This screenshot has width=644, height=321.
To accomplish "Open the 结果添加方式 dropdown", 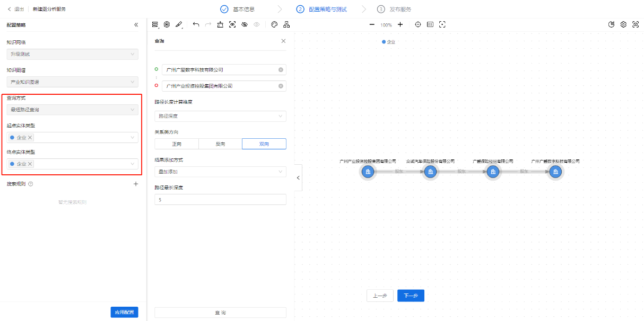I will pyautogui.click(x=220, y=172).
